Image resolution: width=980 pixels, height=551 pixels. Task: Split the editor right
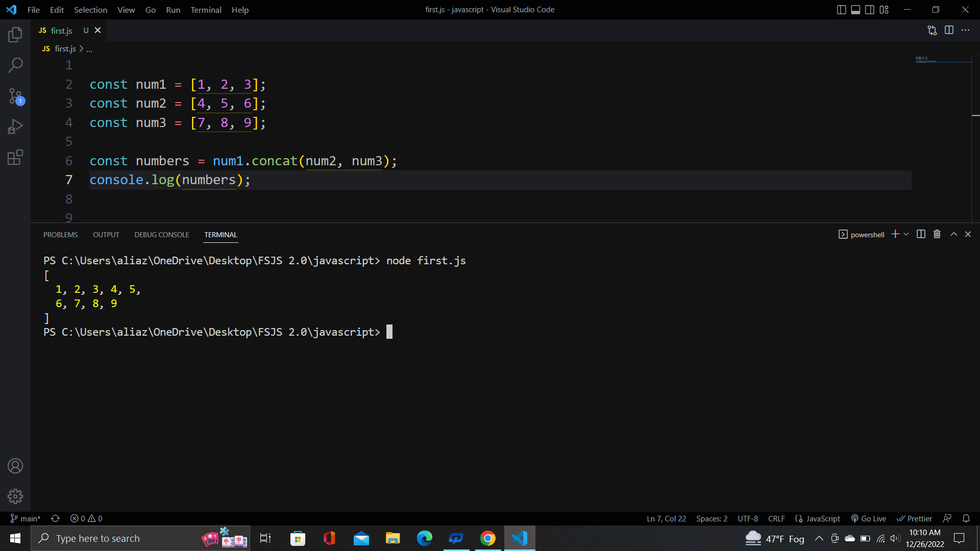coord(949,30)
